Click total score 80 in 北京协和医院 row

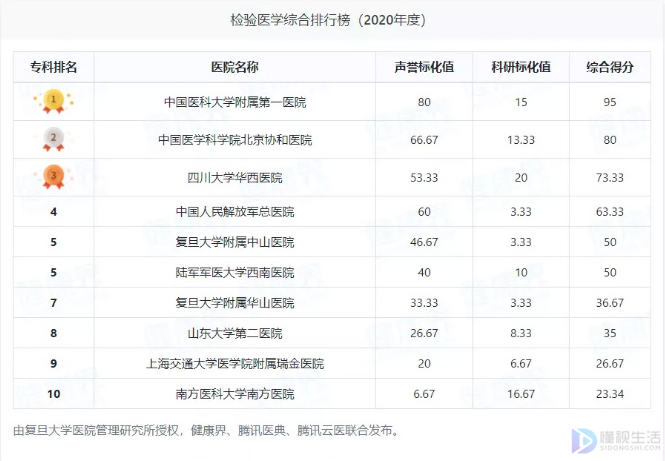click(610, 140)
